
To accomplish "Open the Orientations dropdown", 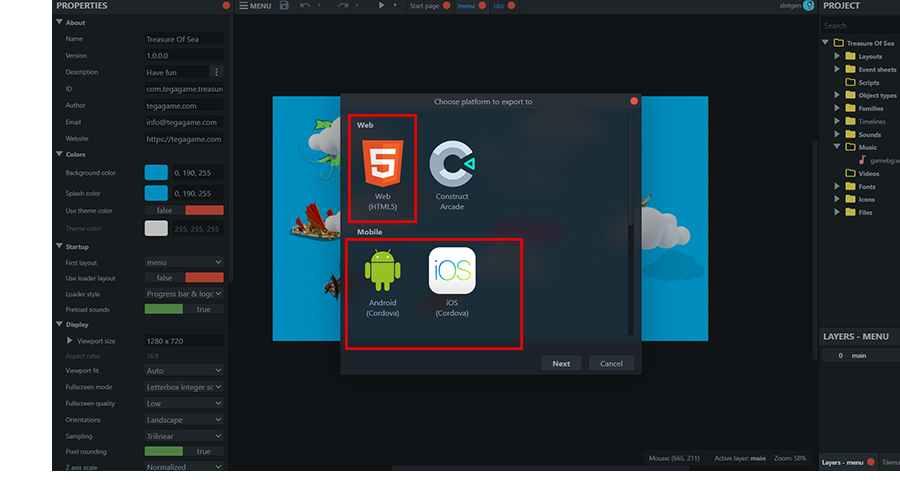I will (x=184, y=420).
